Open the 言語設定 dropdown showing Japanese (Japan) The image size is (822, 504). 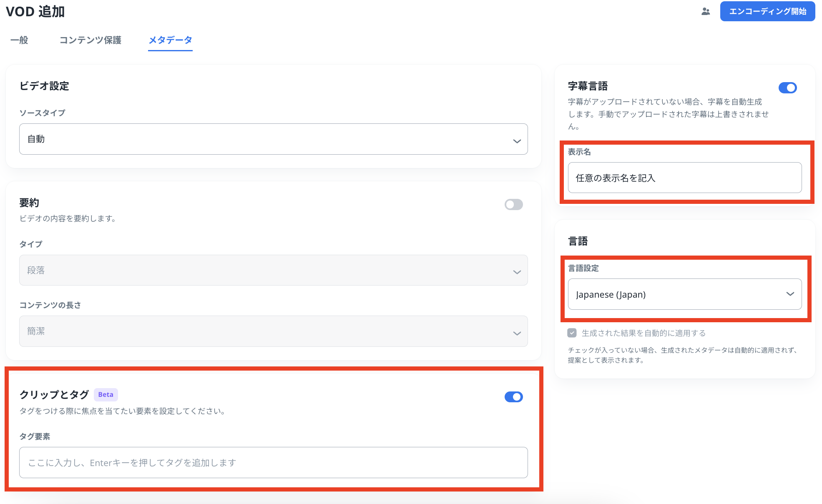point(676,294)
